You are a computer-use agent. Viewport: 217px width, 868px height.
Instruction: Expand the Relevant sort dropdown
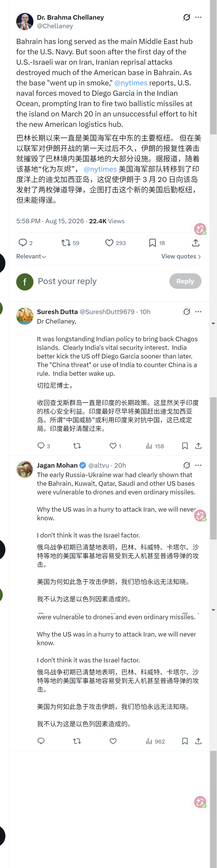point(31,256)
